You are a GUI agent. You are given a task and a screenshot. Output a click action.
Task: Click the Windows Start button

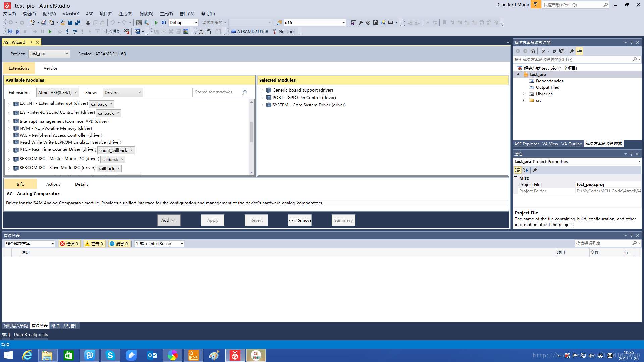[x=8, y=355]
